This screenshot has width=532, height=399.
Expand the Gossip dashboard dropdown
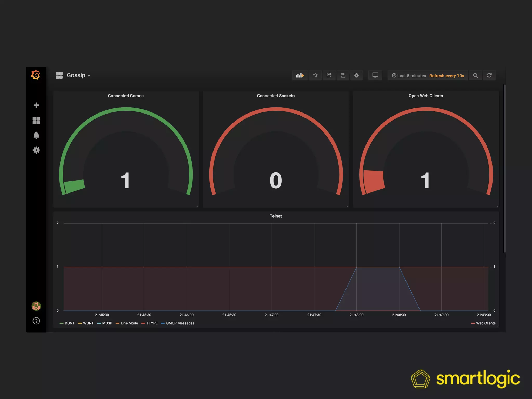coord(77,75)
